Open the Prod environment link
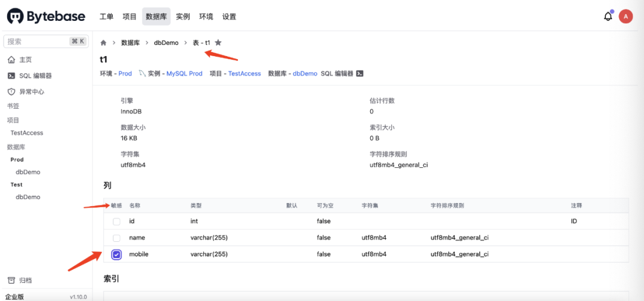This screenshot has height=301, width=644. [x=125, y=73]
